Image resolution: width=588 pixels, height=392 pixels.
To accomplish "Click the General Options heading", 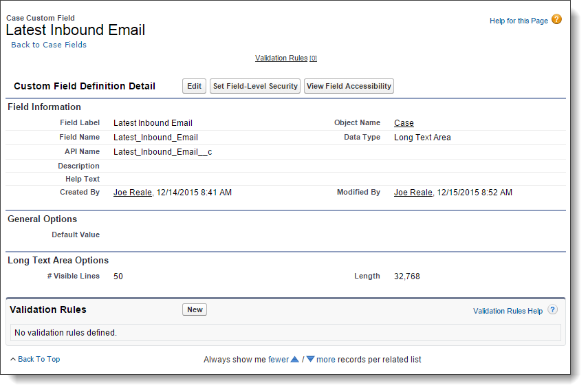I will pyautogui.click(x=43, y=219).
